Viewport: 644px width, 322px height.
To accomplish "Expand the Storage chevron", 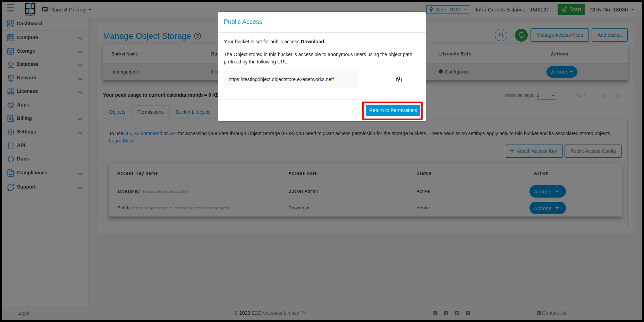I will click(x=80, y=52).
